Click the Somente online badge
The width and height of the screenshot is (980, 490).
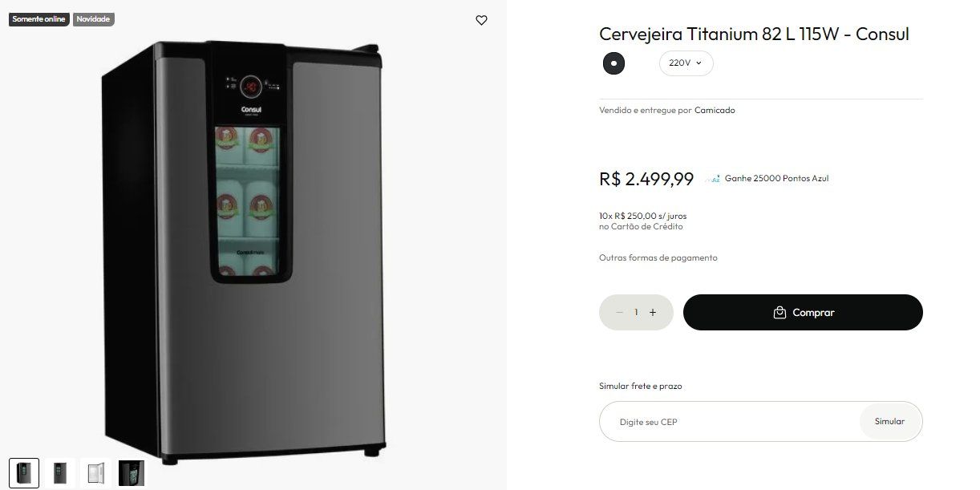tap(38, 19)
